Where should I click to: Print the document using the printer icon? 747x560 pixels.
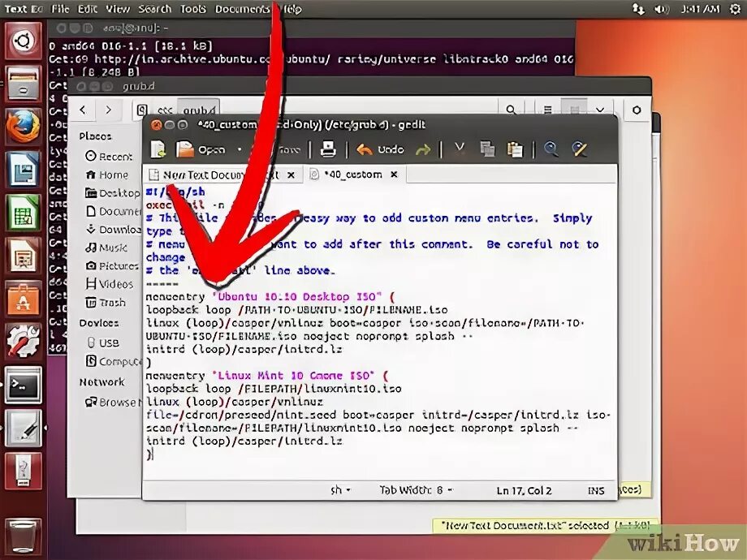[x=328, y=149]
